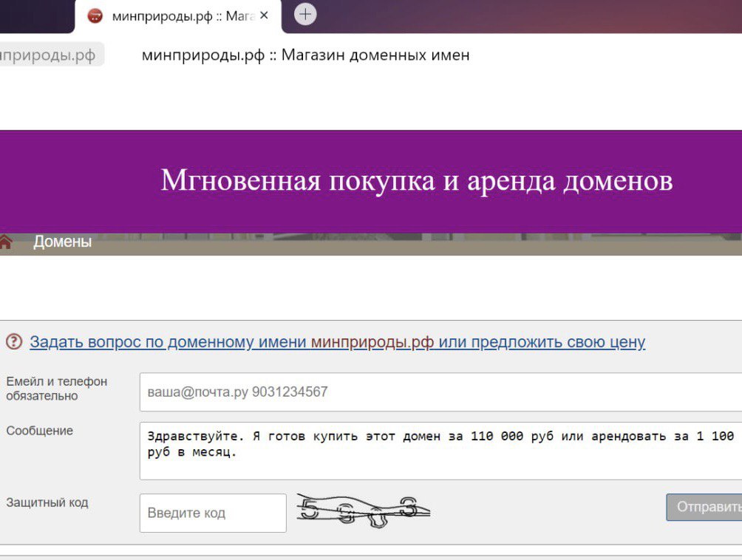
Task: Click the gray domain pill in address bar
Action: click(x=49, y=55)
